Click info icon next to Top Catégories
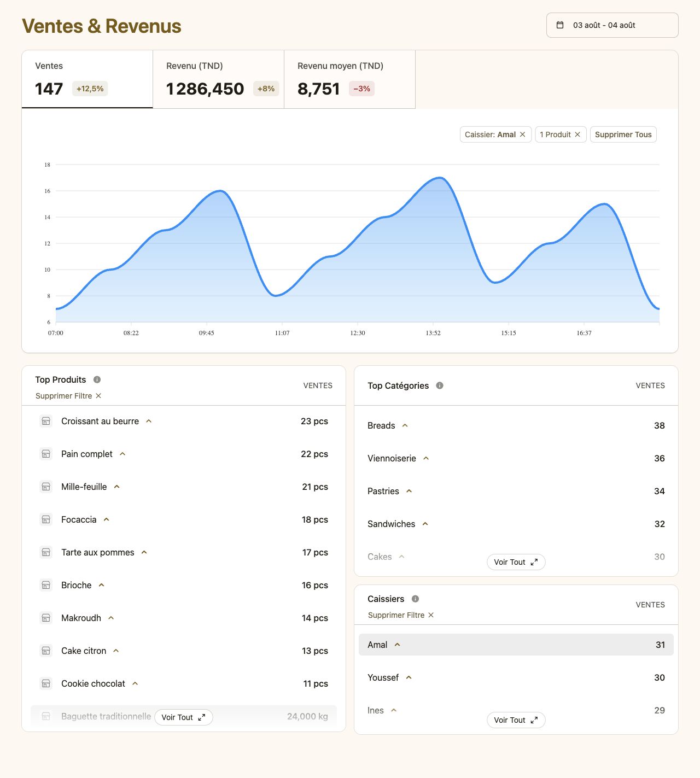The height and width of the screenshot is (778, 700). 440,385
